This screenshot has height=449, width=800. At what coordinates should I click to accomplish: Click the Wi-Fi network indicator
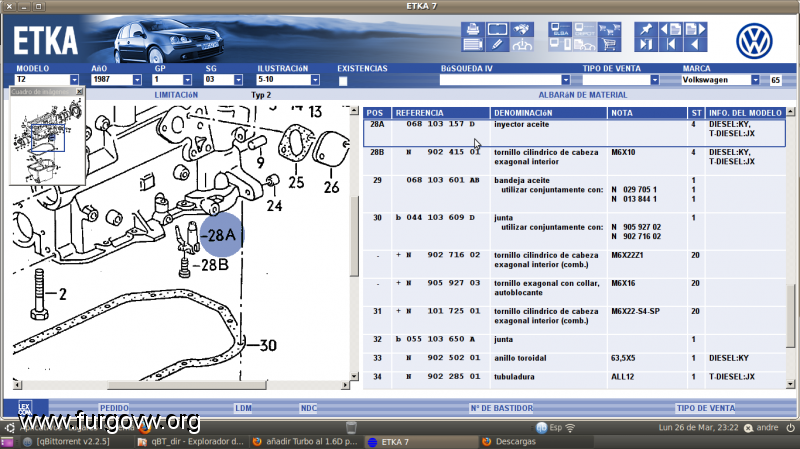(x=570, y=428)
